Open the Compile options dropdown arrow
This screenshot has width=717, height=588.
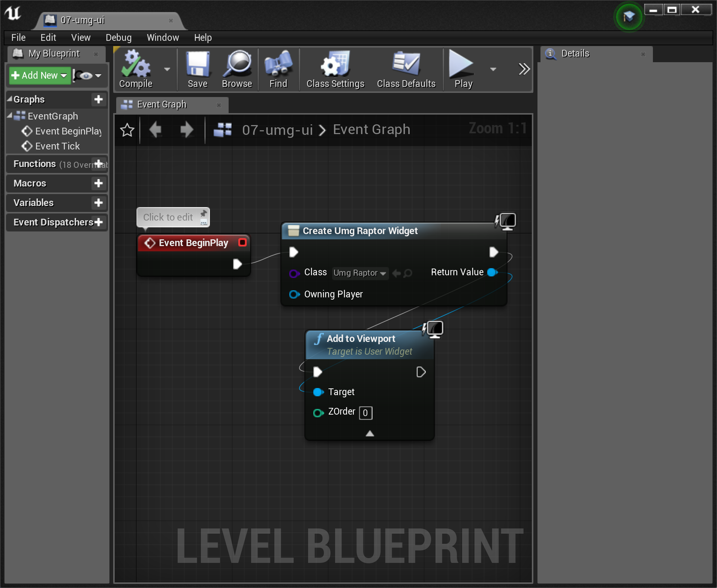coord(167,69)
